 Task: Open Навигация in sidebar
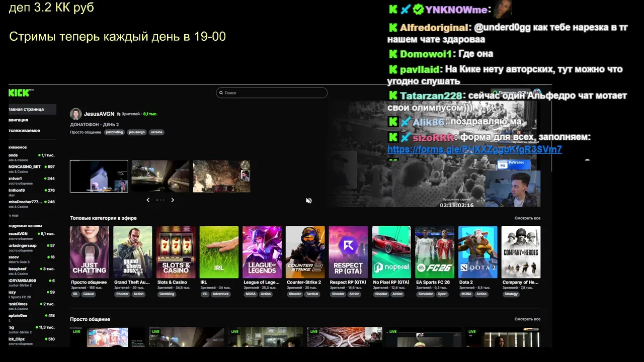32,120
